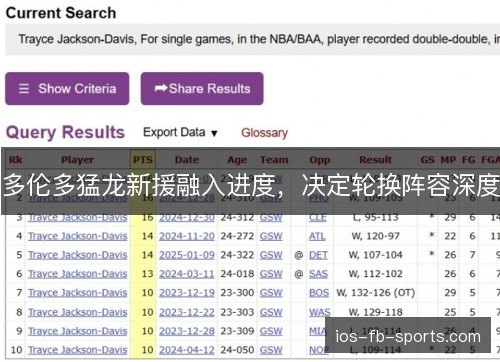500x362 pixels.
Task: Open Trayce Jackson-Davis link in rank 10 row
Action: pyautogui.click(x=77, y=350)
